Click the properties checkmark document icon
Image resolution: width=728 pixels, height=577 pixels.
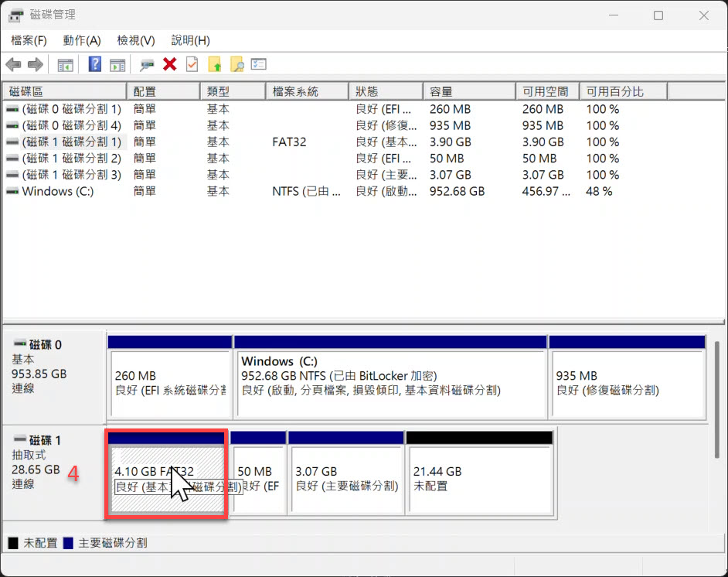(x=192, y=65)
